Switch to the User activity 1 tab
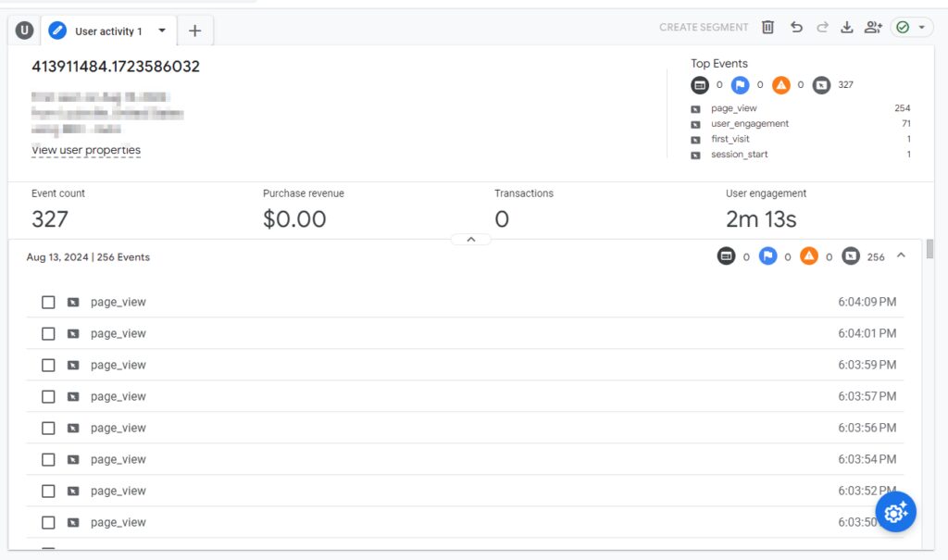Viewport: 948px width, 560px height. 109,31
